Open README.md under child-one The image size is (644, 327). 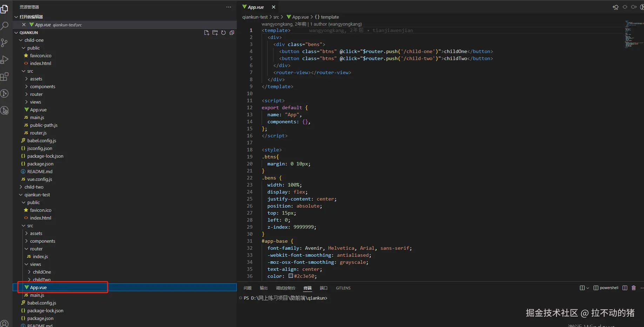click(40, 171)
